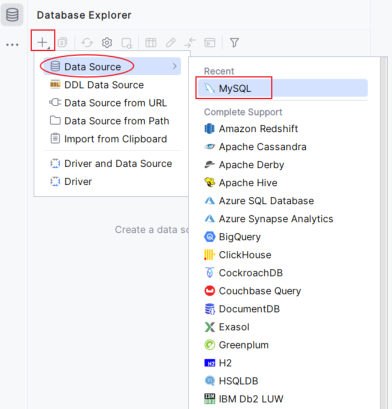Choose Data Source from Path
Viewport: 392px width, 409px height.
[x=111, y=121]
